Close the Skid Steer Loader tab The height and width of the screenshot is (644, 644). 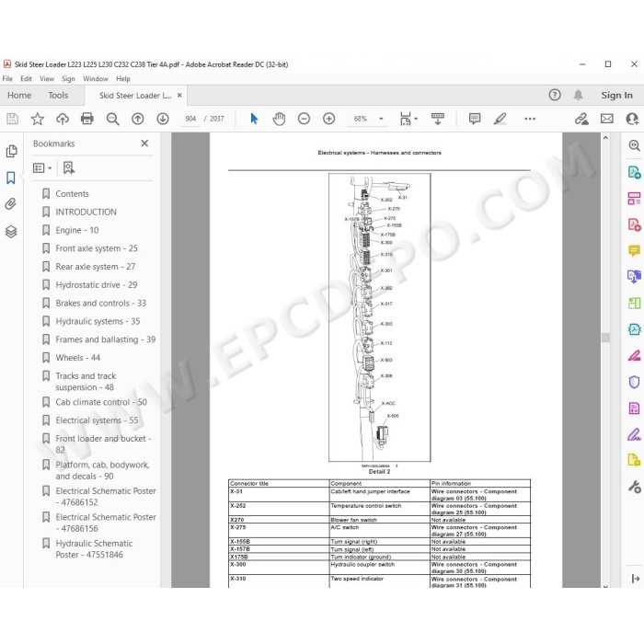click(x=179, y=96)
